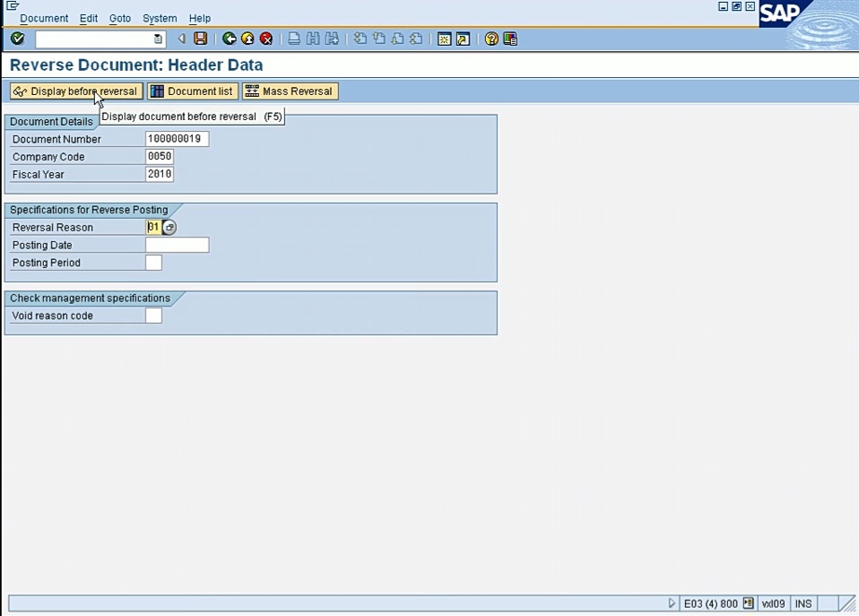Click the Reversal Reason label
The width and height of the screenshot is (859, 616).
coord(53,228)
